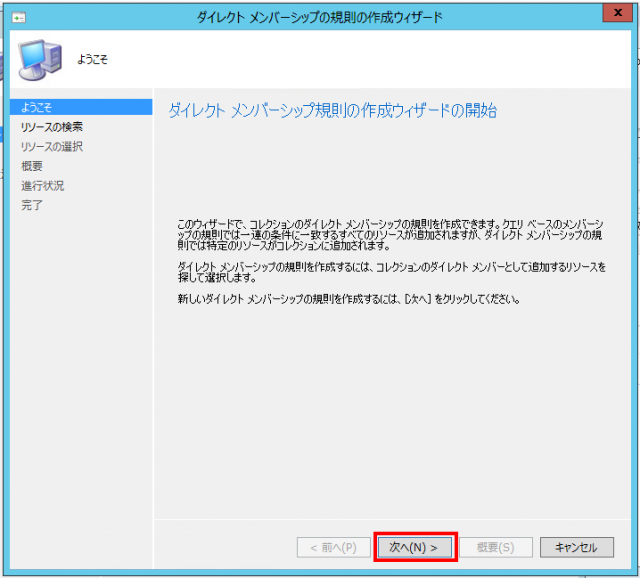Click the computer icon in the header banner
This screenshot has width=640, height=578.
pyautogui.click(x=40, y=61)
